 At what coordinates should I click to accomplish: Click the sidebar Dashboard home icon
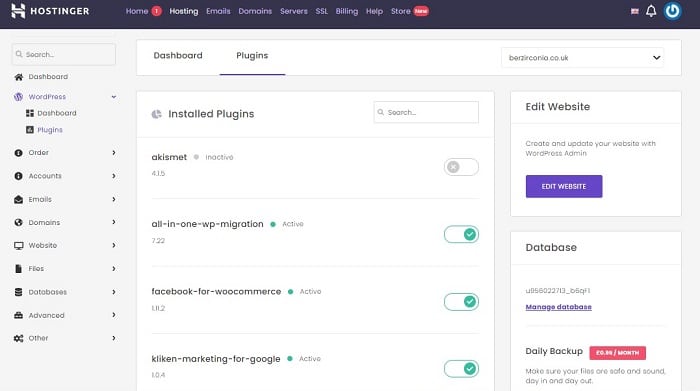point(18,77)
